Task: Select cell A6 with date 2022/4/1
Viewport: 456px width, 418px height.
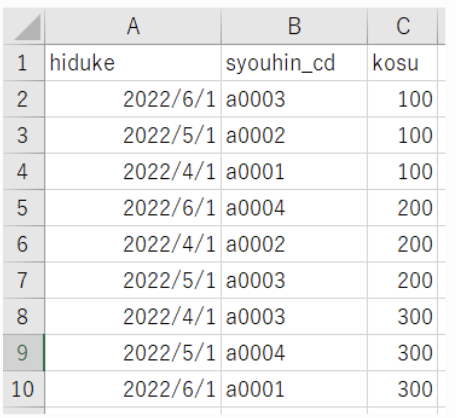Action: point(133,244)
